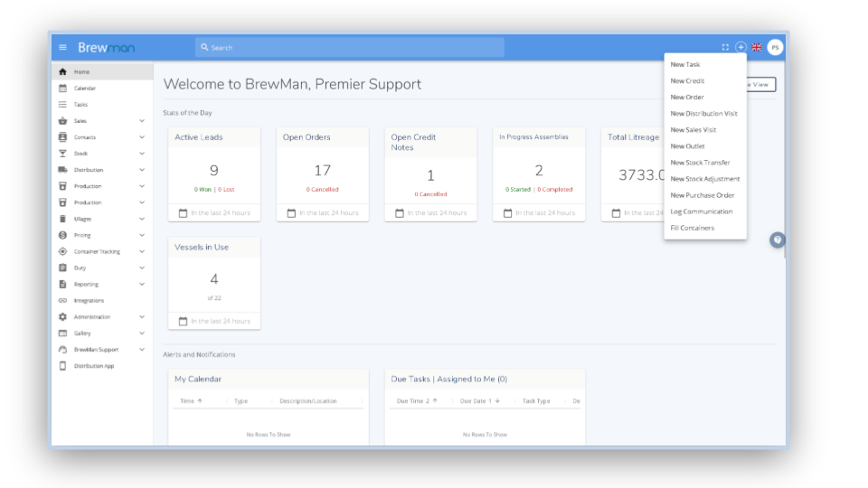Click the Sales basket icon
Viewport: 868px width, 488px height.
[x=62, y=120]
